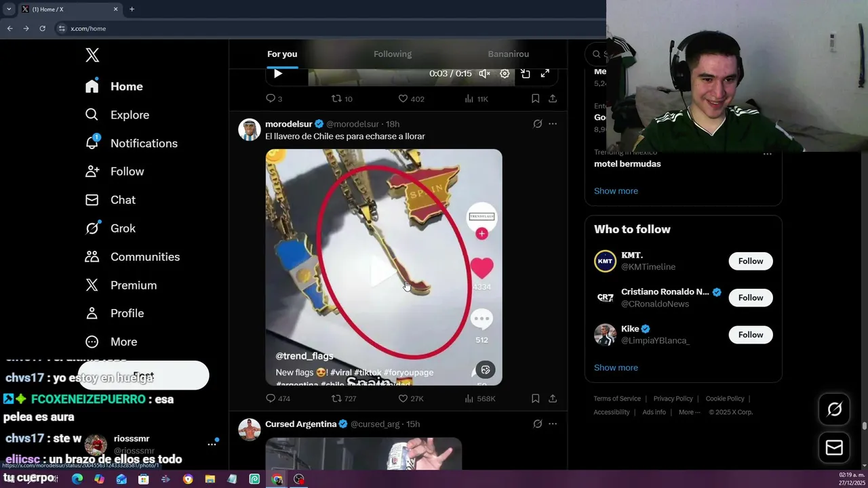
Task: Repost the top post with 10 reposts
Action: tap(341, 99)
